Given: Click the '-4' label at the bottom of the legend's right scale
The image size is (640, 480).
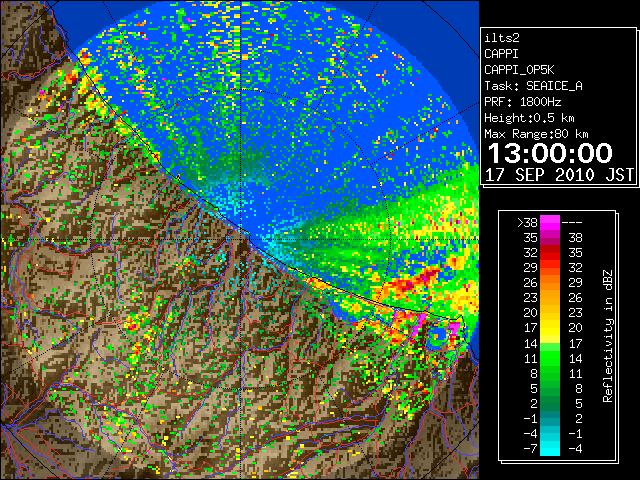Looking at the screenshot, I should (x=575, y=449).
